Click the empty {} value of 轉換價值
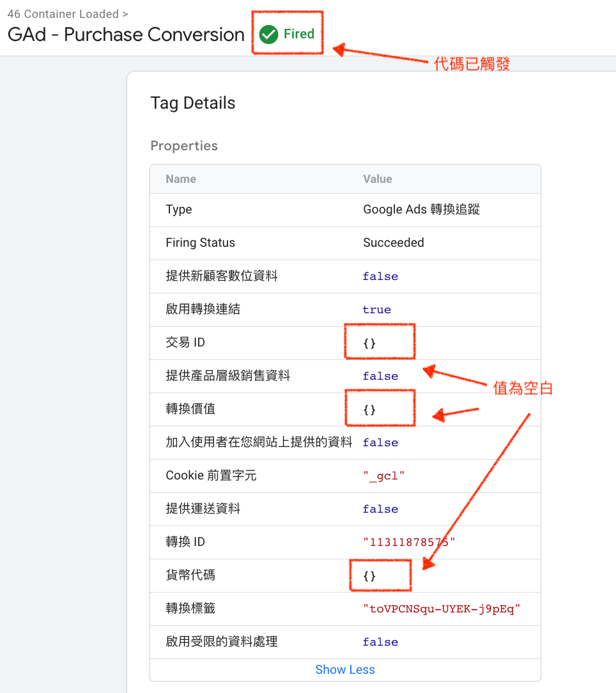The width and height of the screenshot is (616, 693). pos(369,410)
